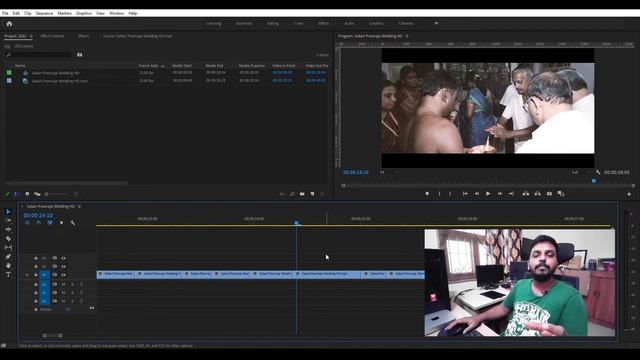Click Go to In point button

pyautogui.click(x=465, y=194)
